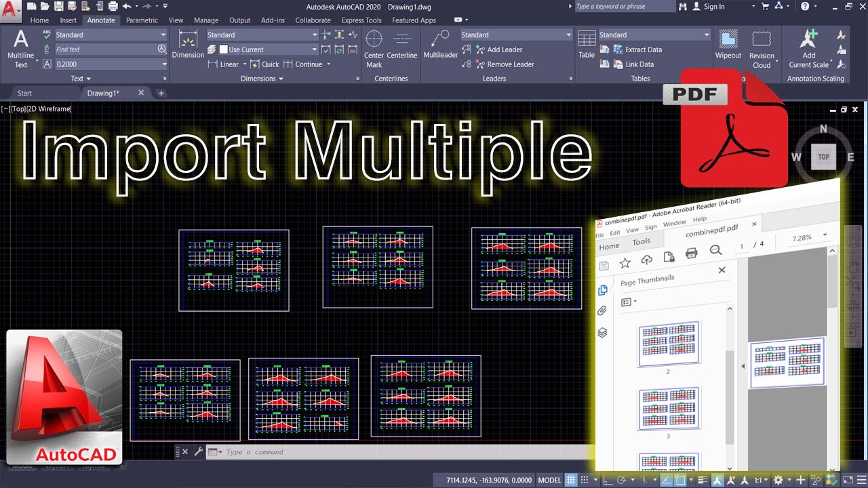Viewport: 868px width, 488px height.
Task: Toggle drawing grid display in status bar
Action: (x=571, y=481)
